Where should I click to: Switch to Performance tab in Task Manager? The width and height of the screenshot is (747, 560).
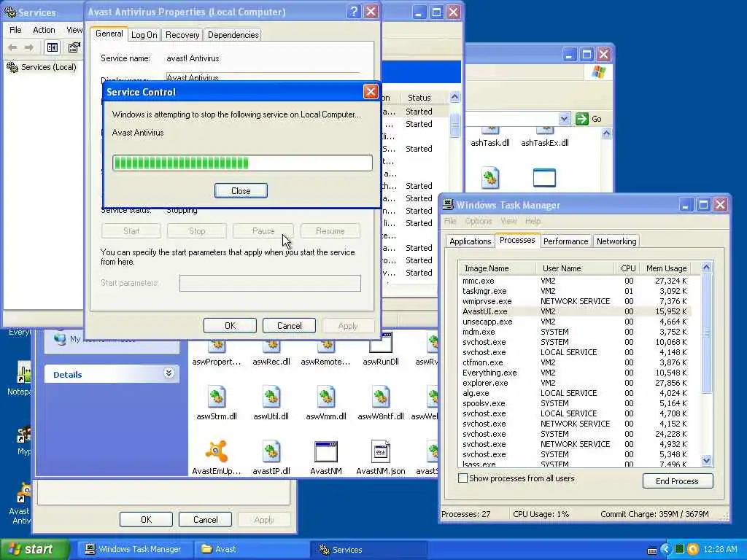pos(566,241)
